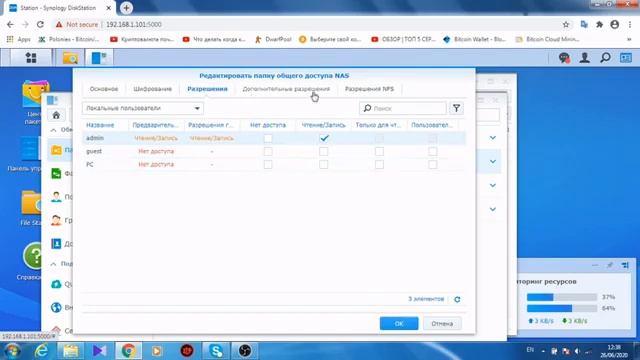Show more bookmarks chevron

tap(629, 39)
